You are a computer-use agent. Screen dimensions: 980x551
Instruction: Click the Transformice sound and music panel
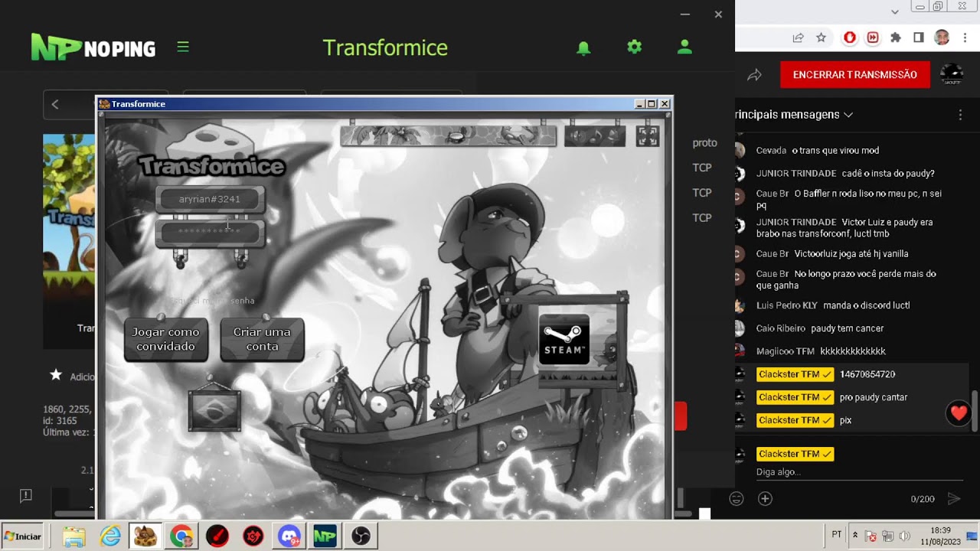pos(595,136)
